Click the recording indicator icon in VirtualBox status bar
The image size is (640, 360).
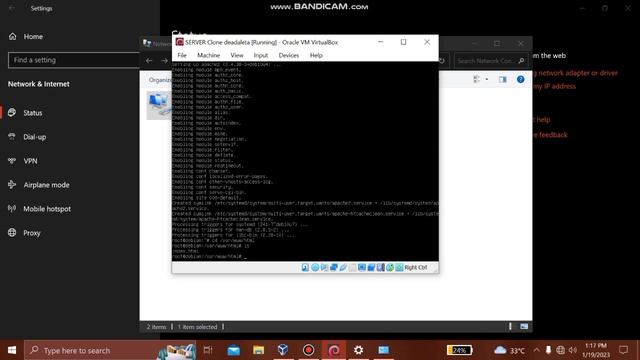(x=371, y=267)
